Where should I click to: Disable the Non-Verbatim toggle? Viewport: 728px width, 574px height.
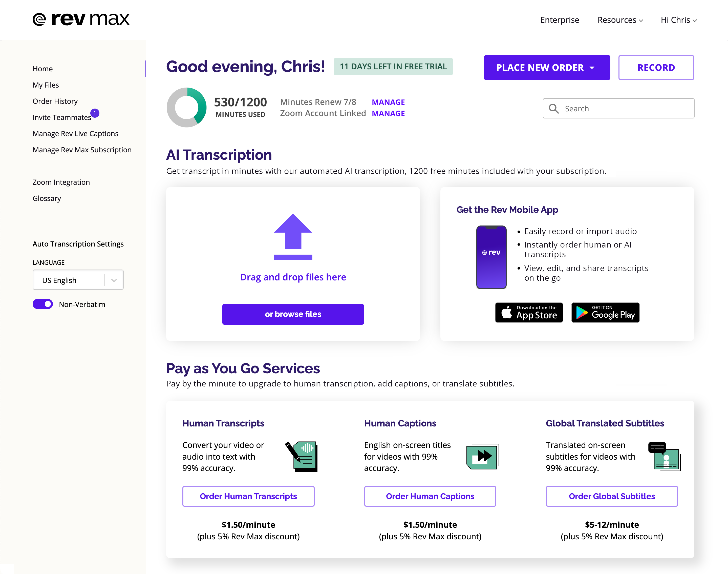[43, 304]
